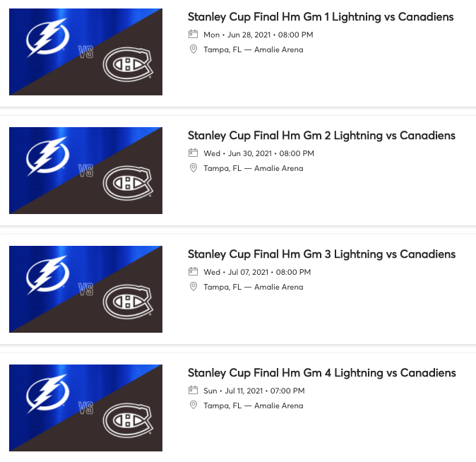Select the Game 4 Lightning vs Canadiens thumbnail

coord(85,408)
